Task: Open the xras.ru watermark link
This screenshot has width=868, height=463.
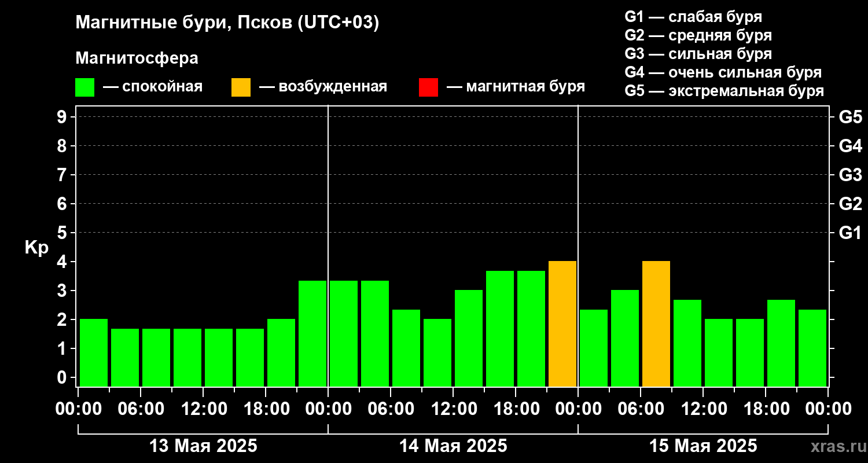Action: pos(836,447)
